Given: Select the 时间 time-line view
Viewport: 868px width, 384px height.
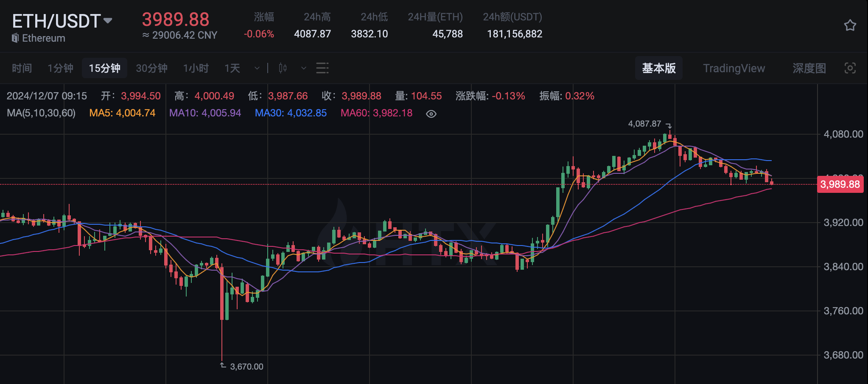Looking at the screenshot, I should pyautogui.click(x=22, y=68).
